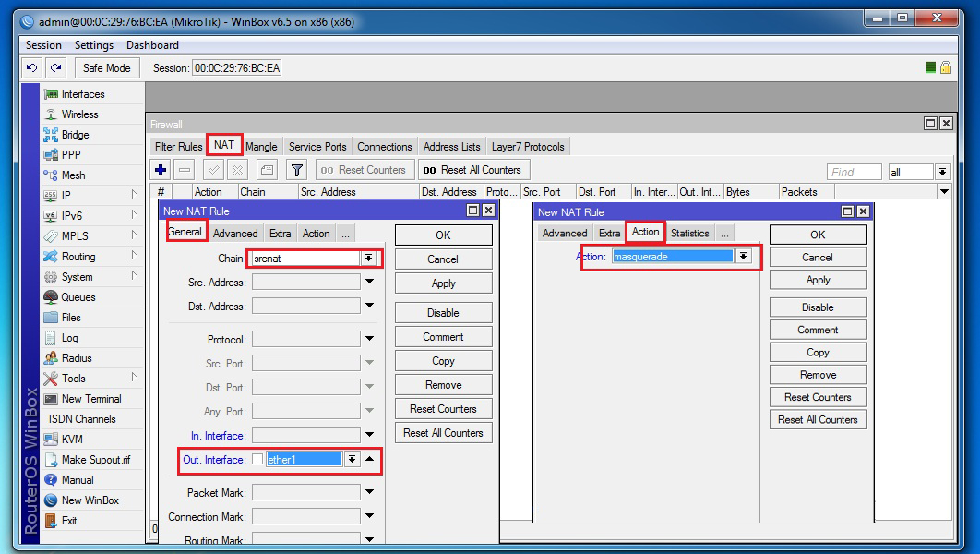The width and height of the screenshot is (980, 554).
Task: Click the padlock icon in top right
Action: (946, 67)
